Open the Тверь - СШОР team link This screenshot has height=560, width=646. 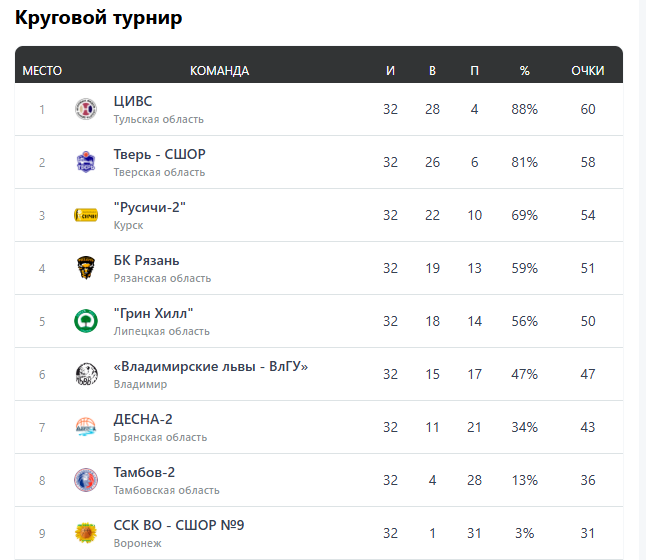point(160,154)
